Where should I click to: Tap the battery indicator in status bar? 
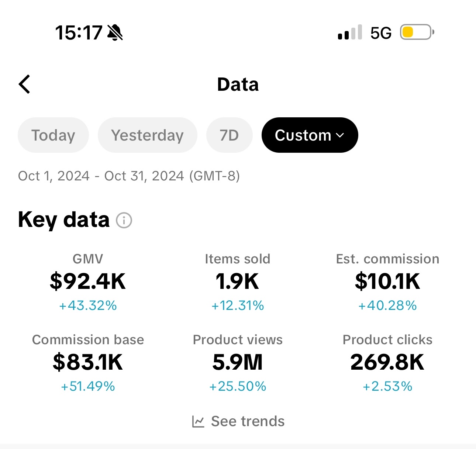click(415, 32)
